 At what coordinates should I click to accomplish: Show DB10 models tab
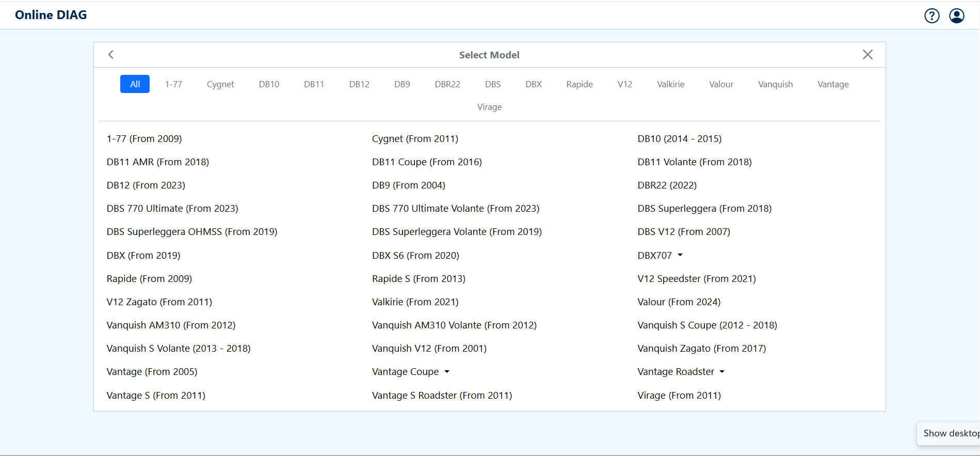pos(269,84)
